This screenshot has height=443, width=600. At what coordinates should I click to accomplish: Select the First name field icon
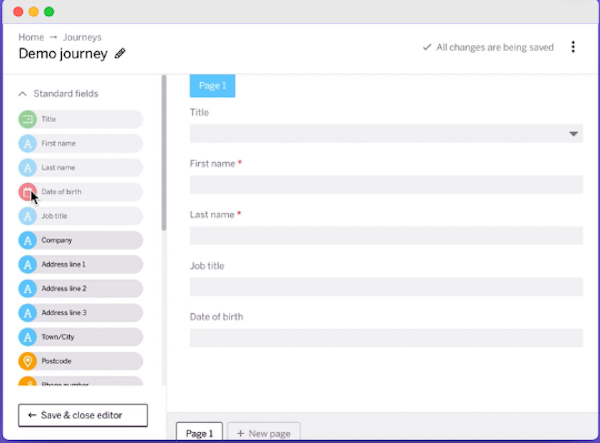(27, 143)
